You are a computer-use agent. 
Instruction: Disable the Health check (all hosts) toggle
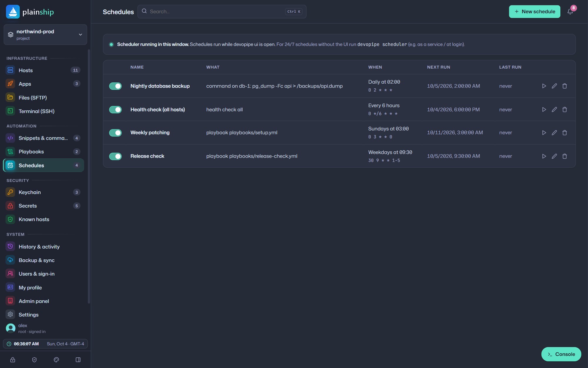pyautogui.click(x=115, y=110)
